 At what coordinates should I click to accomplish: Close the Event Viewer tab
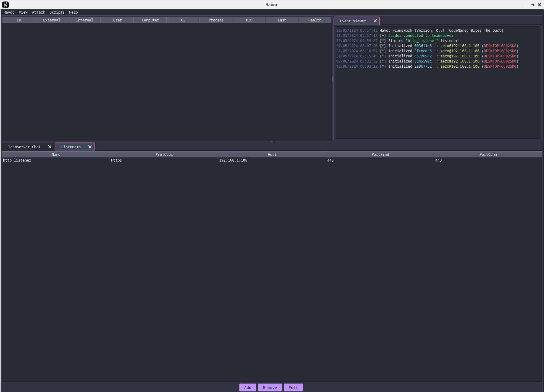[375, 21]
